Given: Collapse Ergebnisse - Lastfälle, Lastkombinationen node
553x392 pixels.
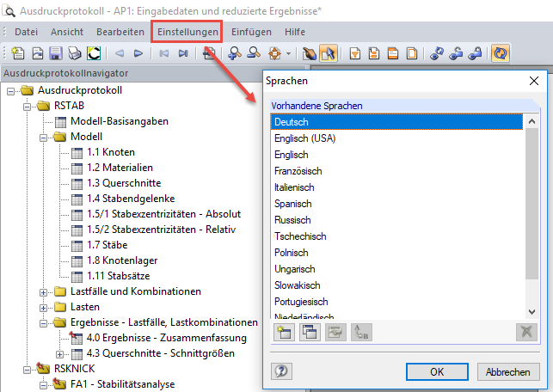Looking at the screenshot, I should pyautogui.click(x=43, y=323).
